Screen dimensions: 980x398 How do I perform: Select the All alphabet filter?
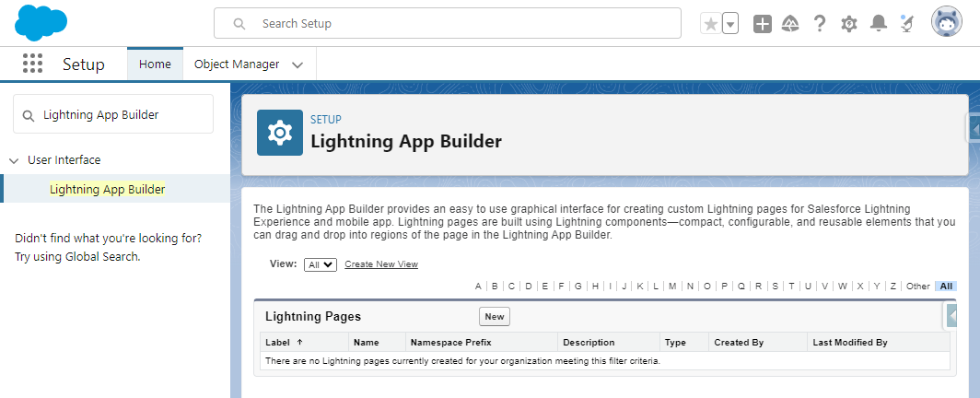point(946,287)
